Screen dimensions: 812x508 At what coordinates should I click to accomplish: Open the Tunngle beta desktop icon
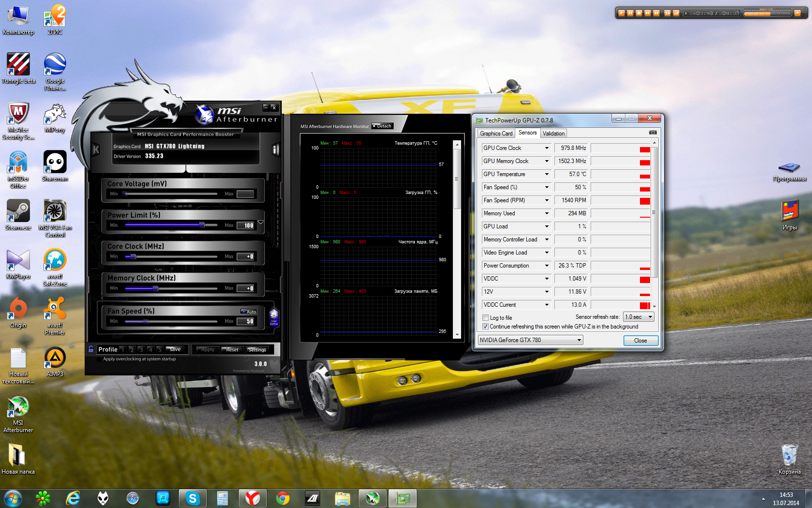click(x=18, y=68)
